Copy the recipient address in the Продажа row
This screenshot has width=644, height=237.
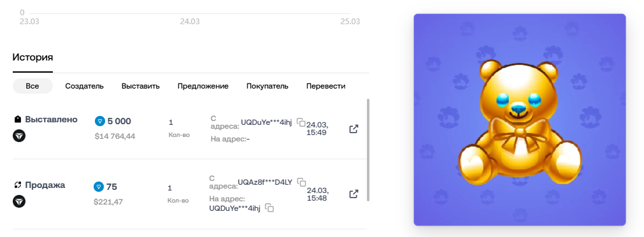(x=269, y=208)
